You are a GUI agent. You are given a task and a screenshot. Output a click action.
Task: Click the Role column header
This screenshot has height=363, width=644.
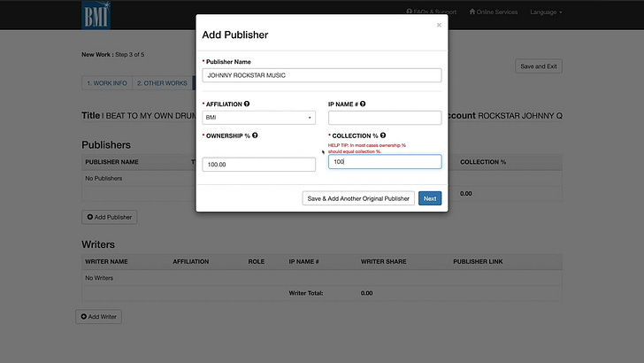pos(257,261)
